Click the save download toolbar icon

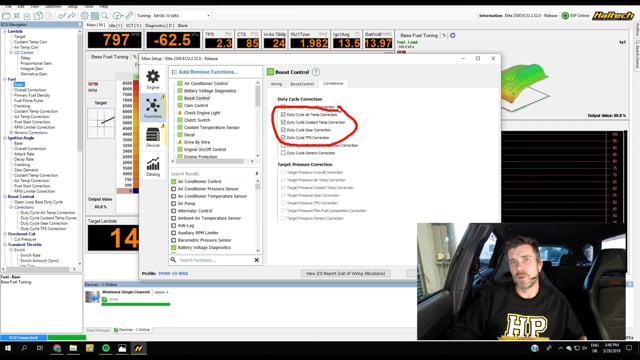point(27,16)
